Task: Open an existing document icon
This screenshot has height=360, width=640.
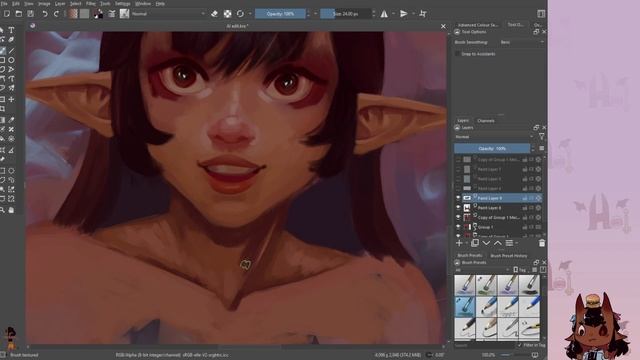Action: 19,14
